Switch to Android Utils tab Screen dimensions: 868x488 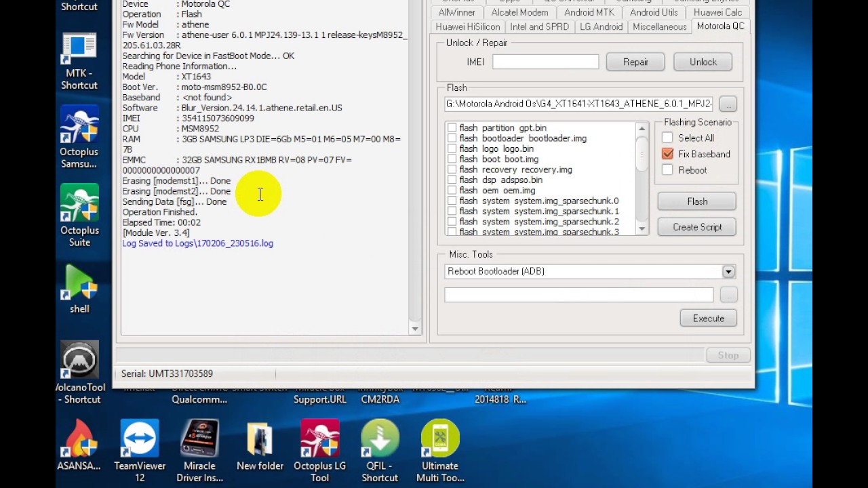click(654, 12)
